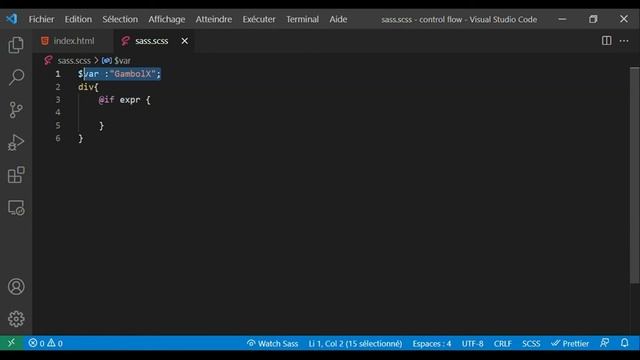Open the Run and Debug view

[16, 142]
